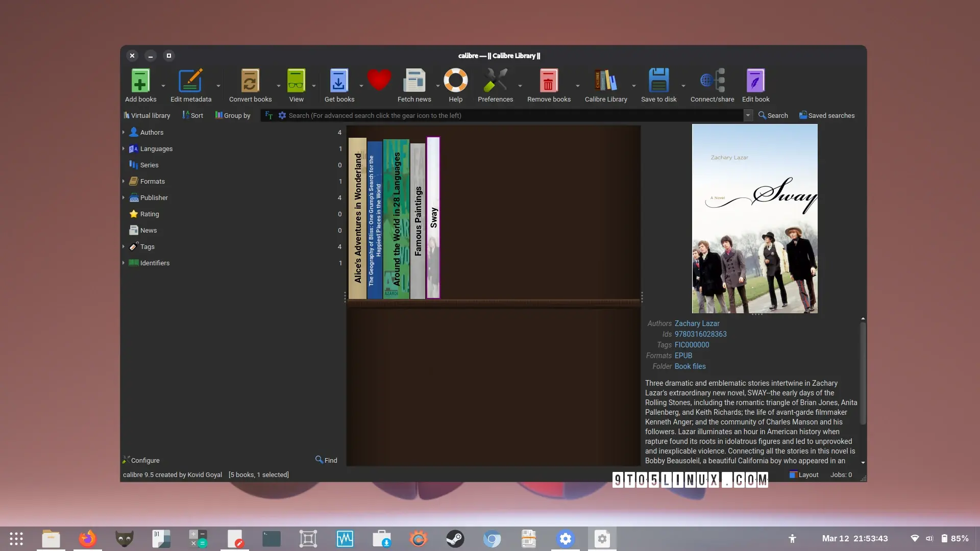
Task: Click the Fetch news icon
Action: pyautogui.click(x=414, y=82)
